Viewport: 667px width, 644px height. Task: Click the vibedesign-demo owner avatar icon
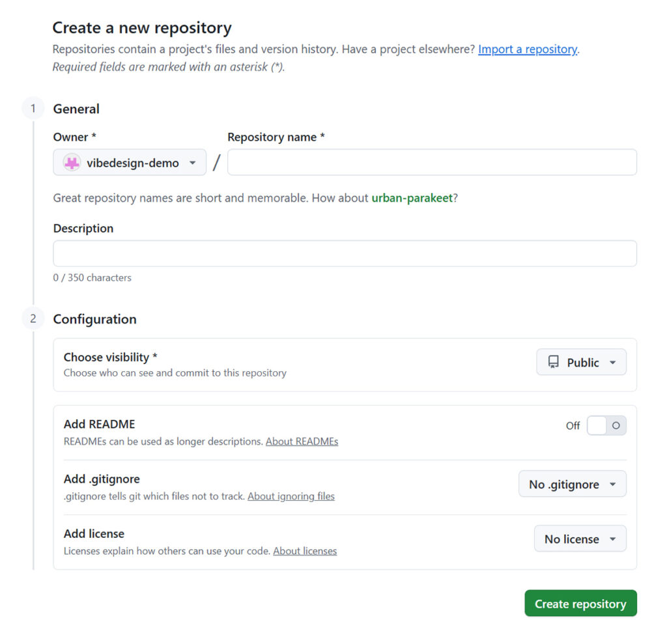click(x=72, y=163)
